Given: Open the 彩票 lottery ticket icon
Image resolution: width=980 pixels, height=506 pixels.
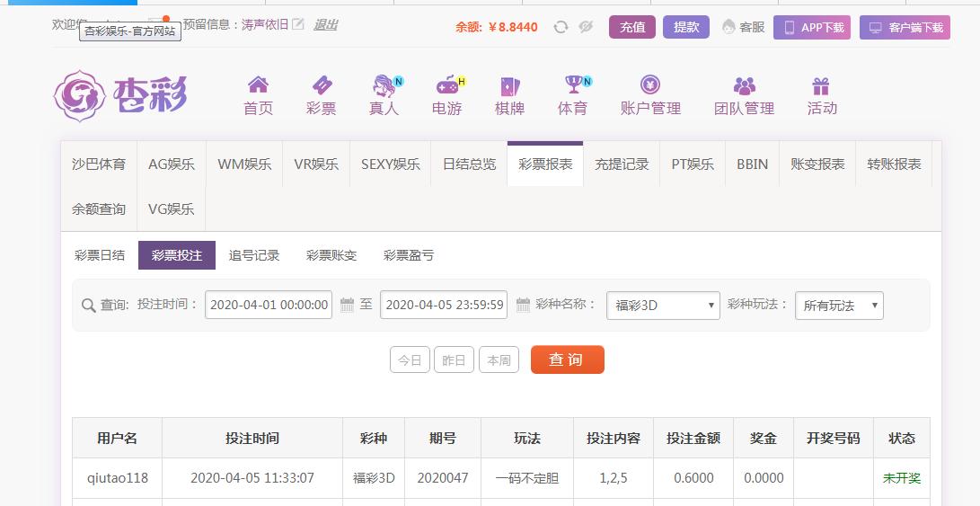Looking at the screenshot, I should [322, 84].
